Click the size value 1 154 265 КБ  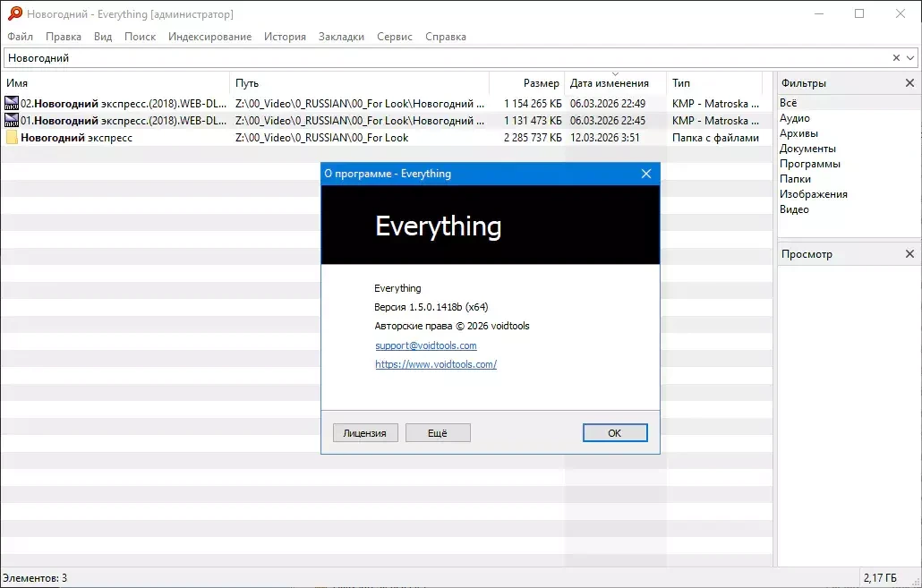click(x=533, y=104)
